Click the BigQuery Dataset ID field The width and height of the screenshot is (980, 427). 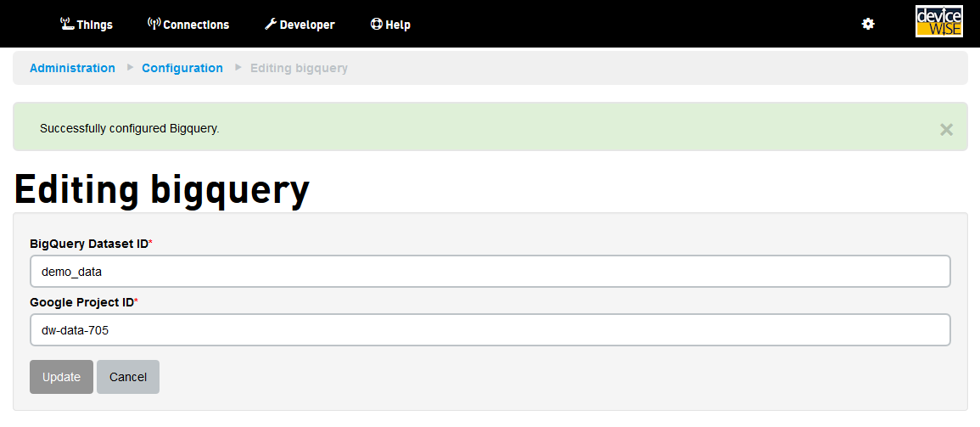[490, 272]
